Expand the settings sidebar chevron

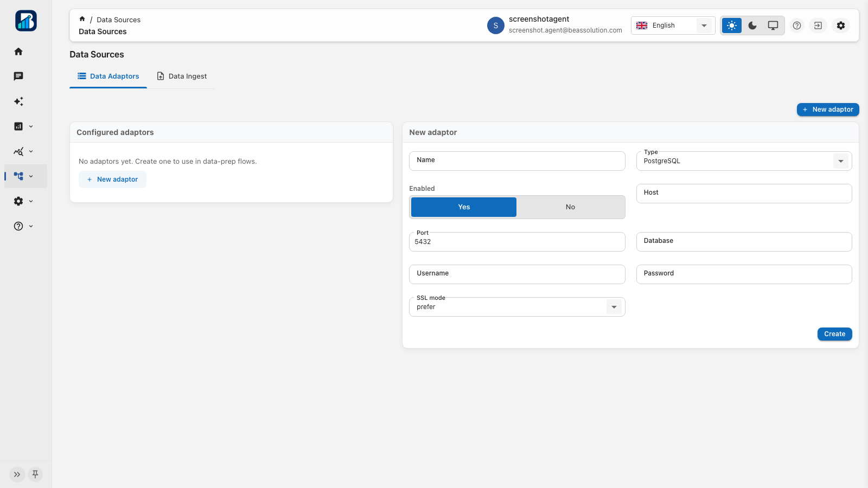click(31, 201)
